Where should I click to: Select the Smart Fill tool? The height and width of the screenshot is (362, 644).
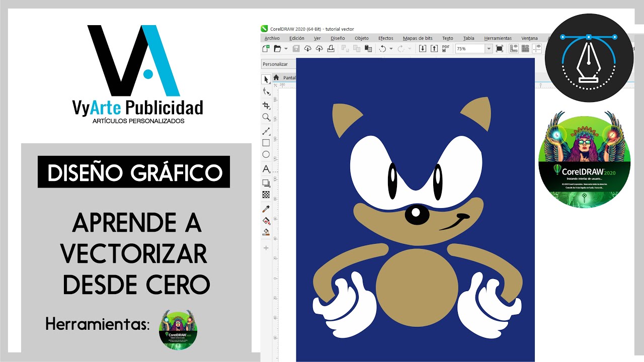[x=266, y=232]
